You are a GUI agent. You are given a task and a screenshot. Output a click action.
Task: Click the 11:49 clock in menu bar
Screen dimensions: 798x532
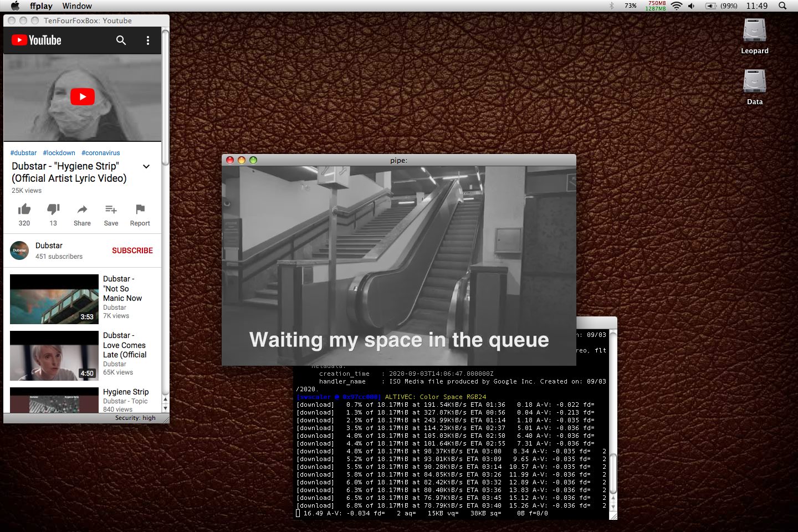tap(756, 6)
